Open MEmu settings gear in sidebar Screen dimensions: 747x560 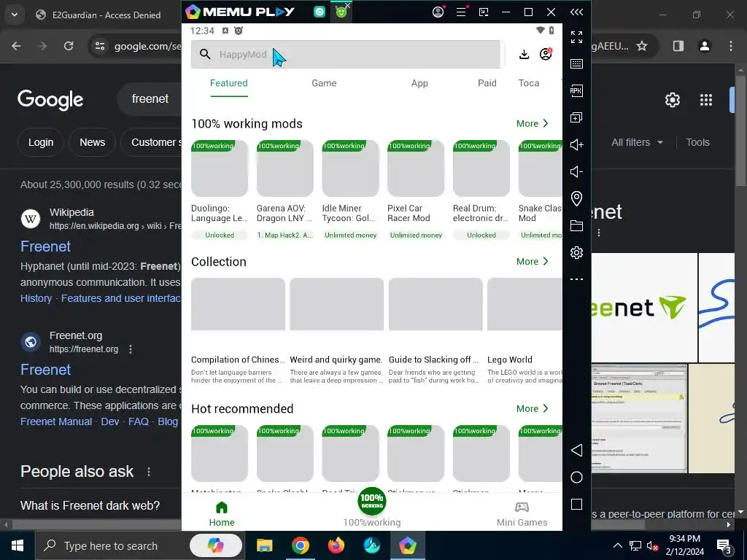coord(576,252)
